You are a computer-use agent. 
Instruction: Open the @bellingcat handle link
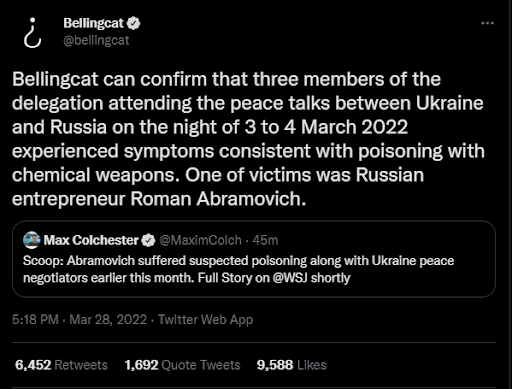(96, 41)
